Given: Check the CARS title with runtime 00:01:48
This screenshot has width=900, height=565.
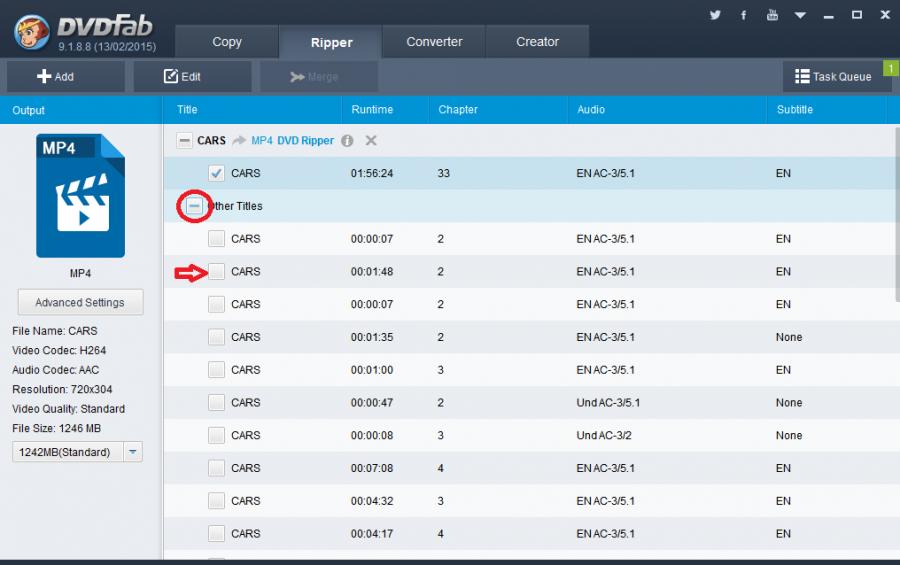Looking at the screenshot, I should 216,271.
